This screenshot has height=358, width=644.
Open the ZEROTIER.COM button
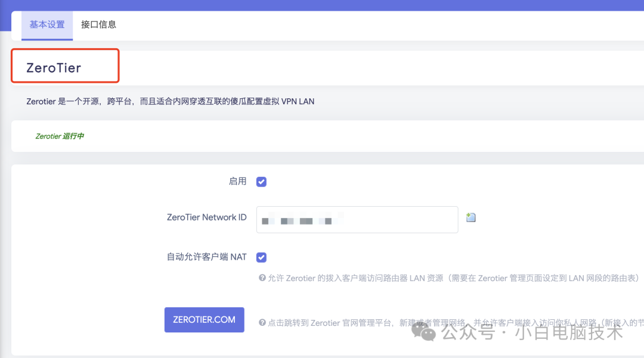[x=204, y=319]
